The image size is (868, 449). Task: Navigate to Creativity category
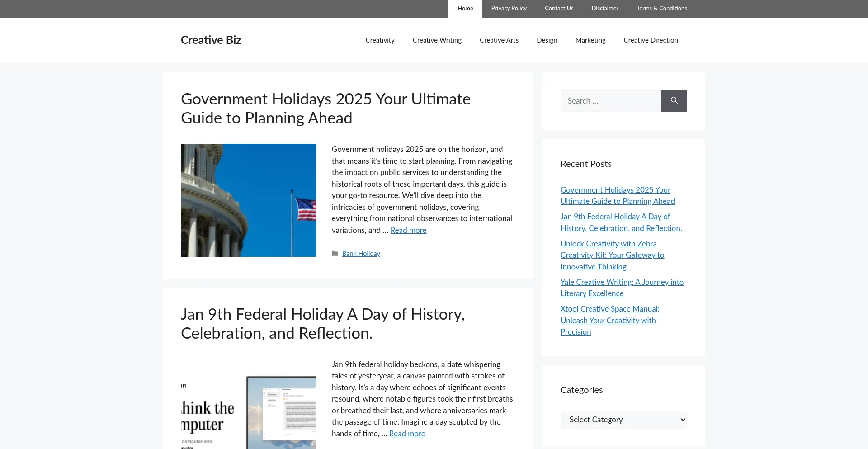click(x=380, y=40)
